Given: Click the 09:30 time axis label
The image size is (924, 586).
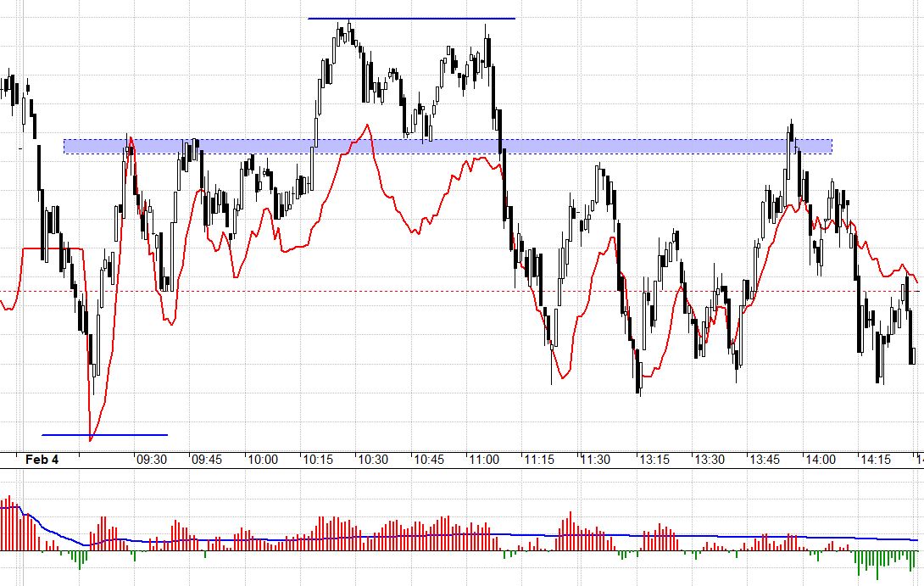Looking at the screenshot, I should pos(151,460).
